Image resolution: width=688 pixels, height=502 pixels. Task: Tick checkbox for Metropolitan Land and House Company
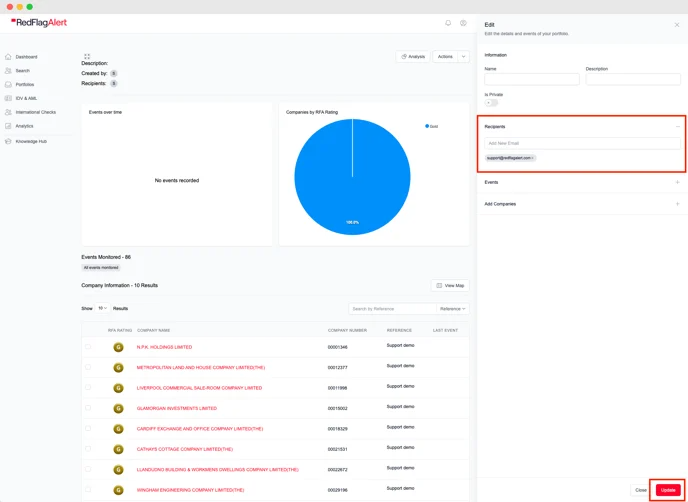point(88,367)
